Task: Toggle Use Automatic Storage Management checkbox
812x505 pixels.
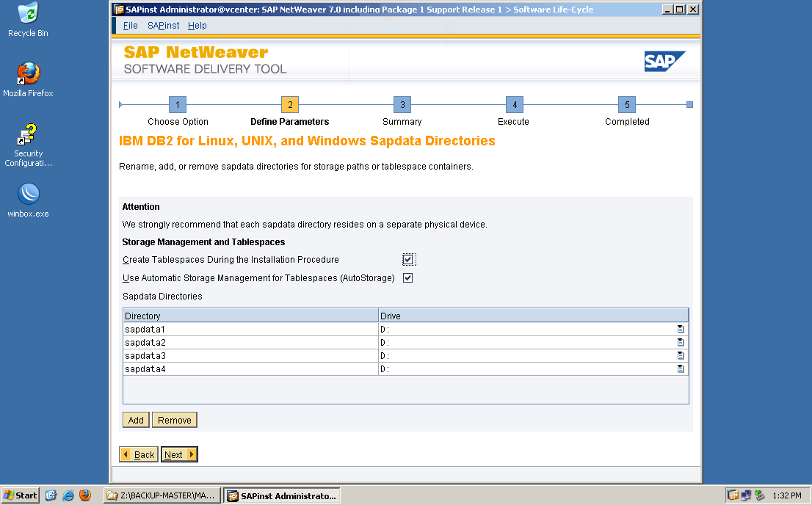Action: click(408, 278)
